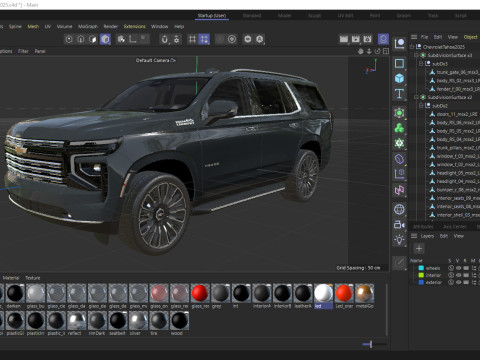
Task: Open the Render menu
Action: coord(111,26)
